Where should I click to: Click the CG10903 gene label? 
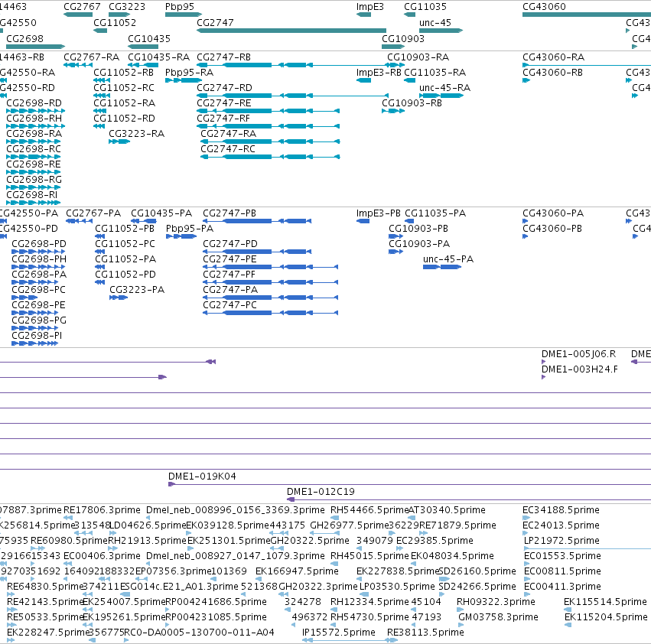point(403,38)
